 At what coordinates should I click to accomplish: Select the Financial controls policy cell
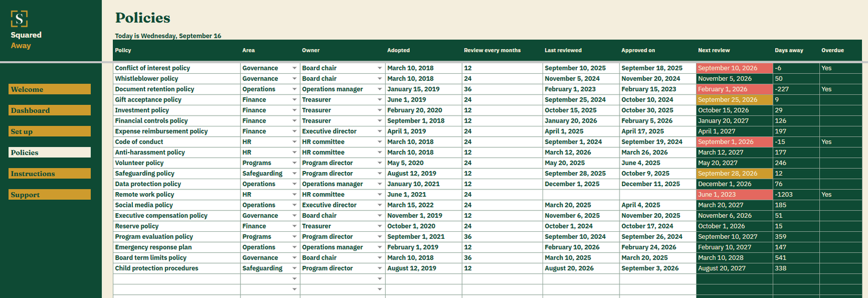176,121
